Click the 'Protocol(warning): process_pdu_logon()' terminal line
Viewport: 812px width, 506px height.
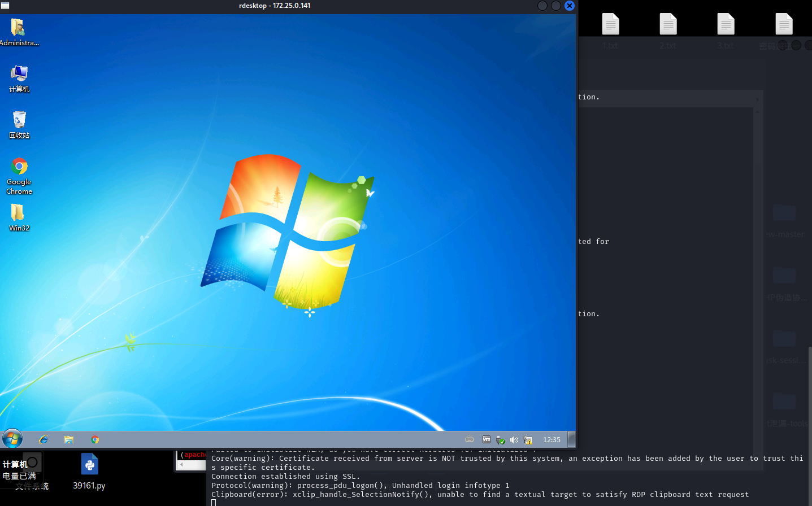[360, 486]
